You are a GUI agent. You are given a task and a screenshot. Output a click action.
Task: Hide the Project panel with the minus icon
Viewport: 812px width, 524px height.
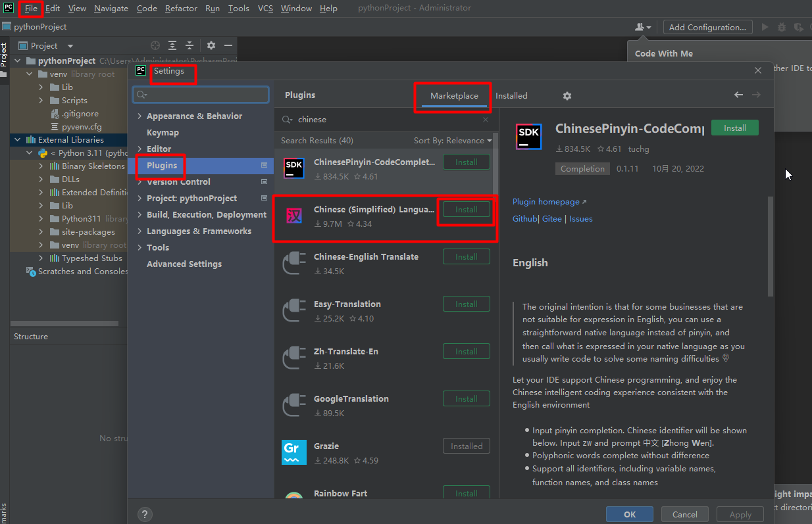[228, 45]
